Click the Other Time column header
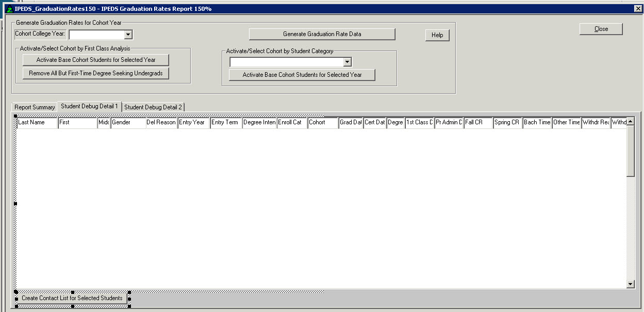 (567, 123)
